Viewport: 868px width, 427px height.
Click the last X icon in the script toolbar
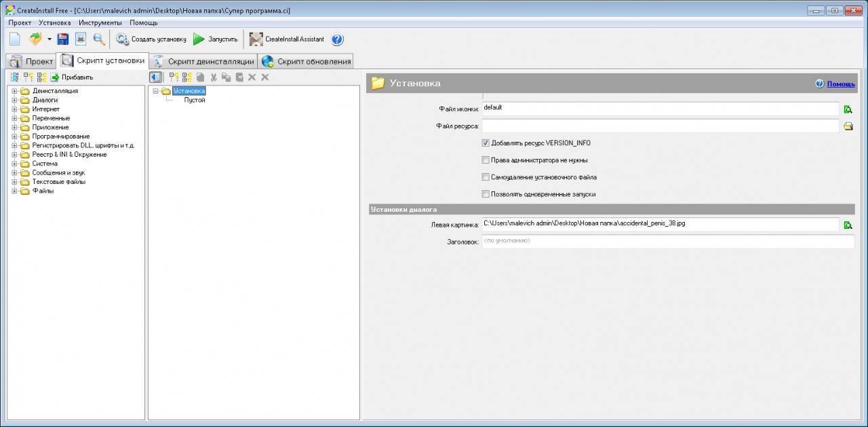[265, 77]
